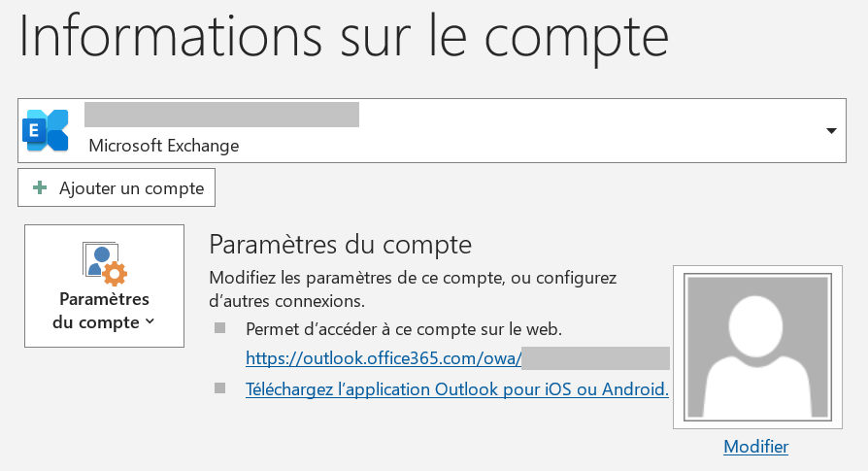The width and height of the screenshot is (868, 471).
Task: Click the redacted end of the OWA URL
Action: coord(596,357)
